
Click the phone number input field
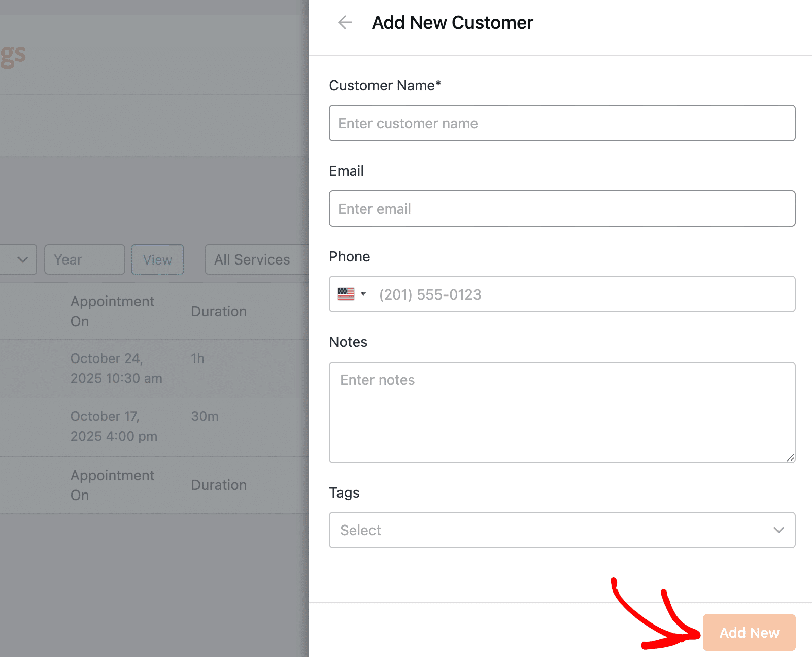(584, 294)
